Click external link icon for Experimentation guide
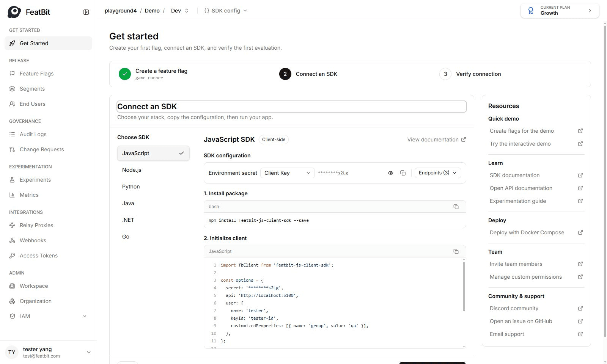The height and width of the screenshot is (364, 607). (x=580, y=201)
